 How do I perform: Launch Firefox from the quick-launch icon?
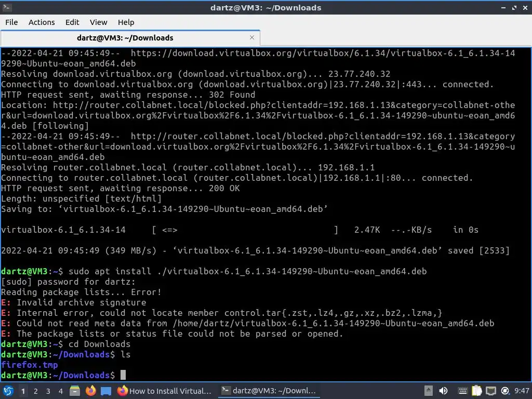click(x=90, y=391)
